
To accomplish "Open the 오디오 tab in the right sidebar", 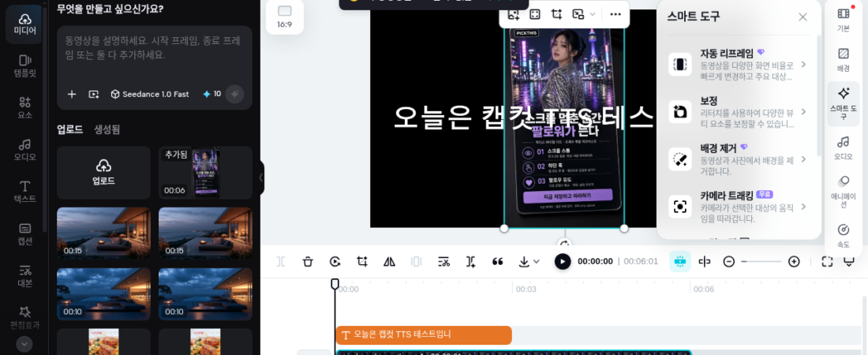I will (843, 148).
